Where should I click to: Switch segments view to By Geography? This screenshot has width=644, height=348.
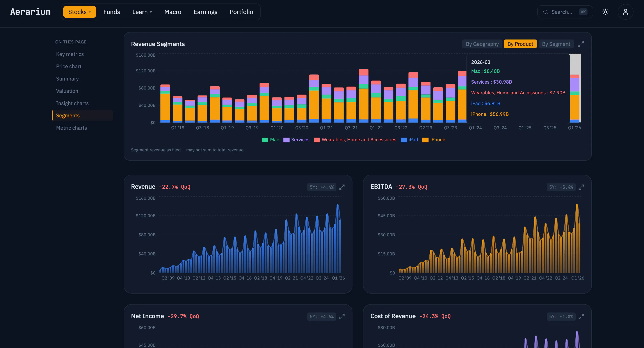pyautogui.click(x=482, y=44)
